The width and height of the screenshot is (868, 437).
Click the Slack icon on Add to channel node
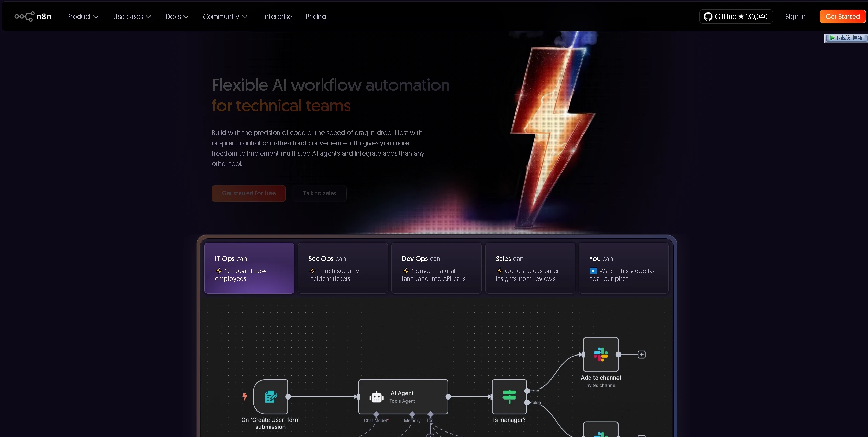click(x=601, y=354)
